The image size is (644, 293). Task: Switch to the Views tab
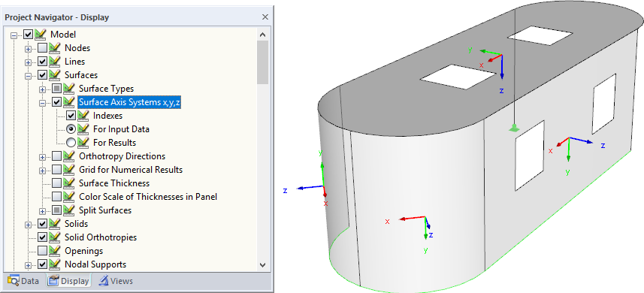[x=116, y=281]
